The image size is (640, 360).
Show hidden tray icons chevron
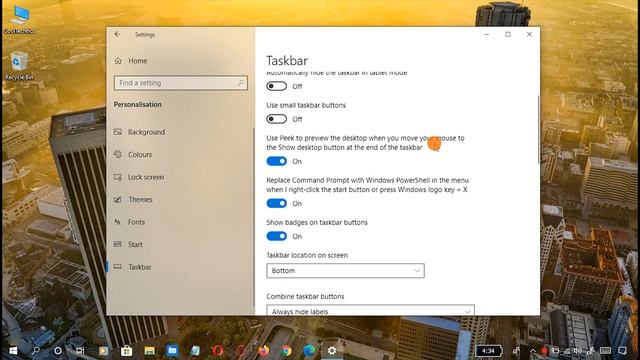click(x=533, y=351)
